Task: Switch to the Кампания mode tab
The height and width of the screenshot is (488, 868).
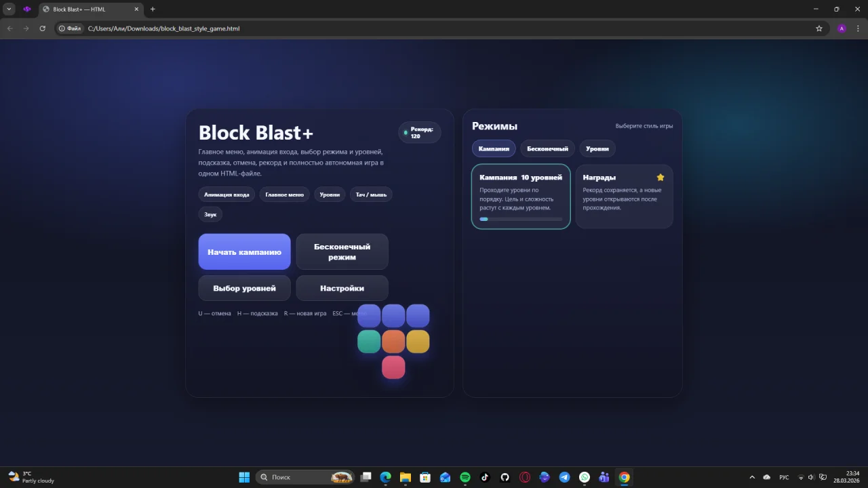Action: [x=494, y=148]
